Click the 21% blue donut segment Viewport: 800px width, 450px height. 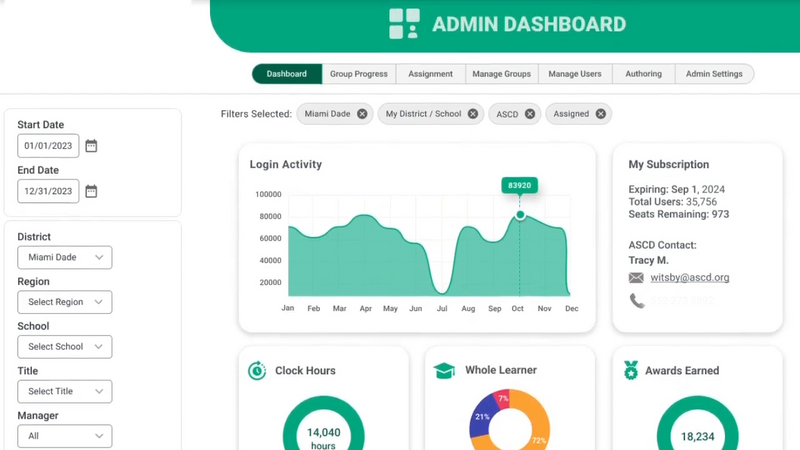[482, 417]
